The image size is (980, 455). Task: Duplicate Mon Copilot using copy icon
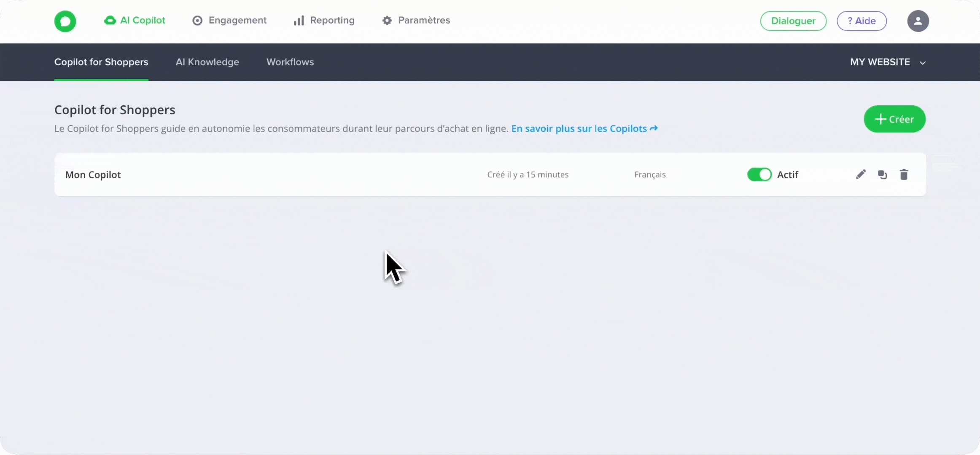pyautogui.click(x=882, y=174)
